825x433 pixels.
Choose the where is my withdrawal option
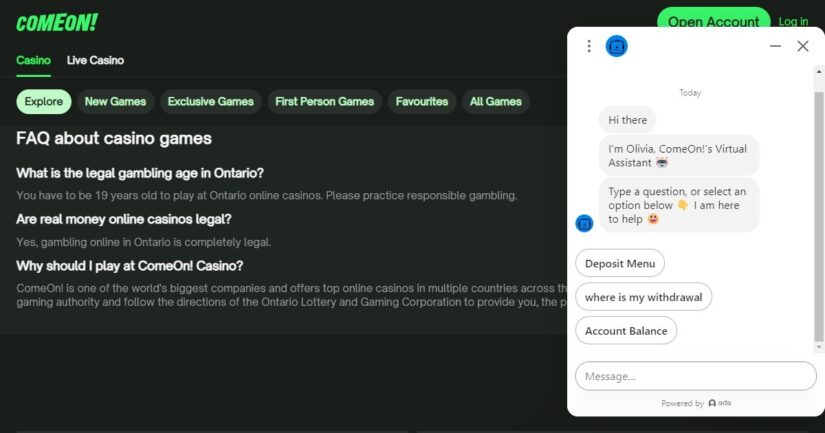coord(643,297)
